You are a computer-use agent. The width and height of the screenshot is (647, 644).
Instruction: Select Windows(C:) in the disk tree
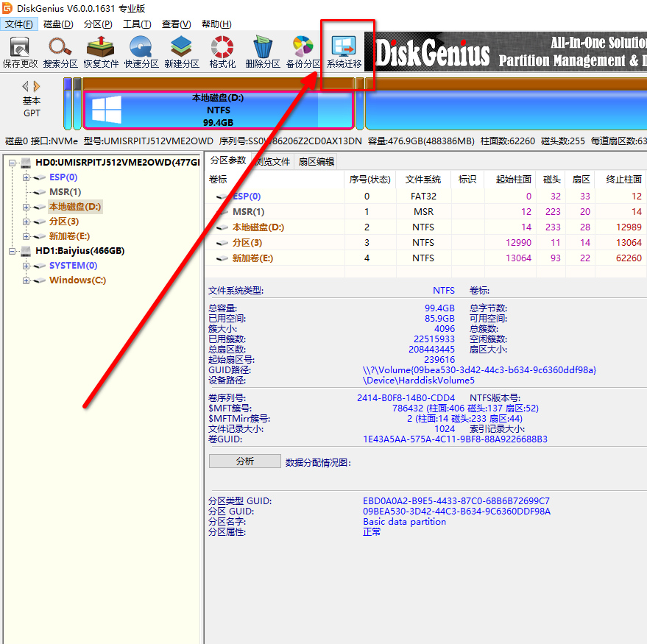[77, 280]
